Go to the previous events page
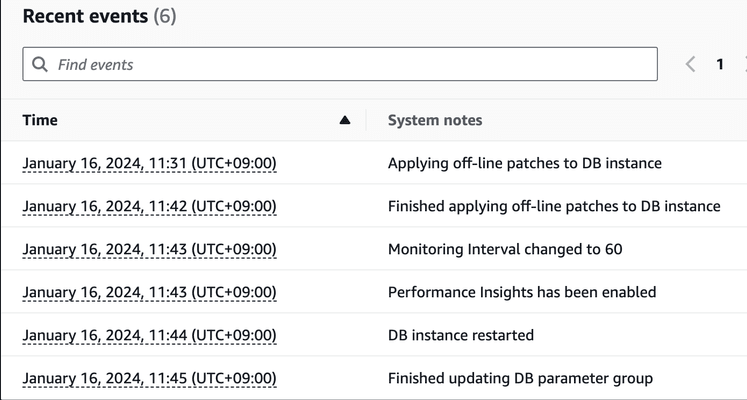The width and height of the screenshot is (747, 400). click(690, 64)
